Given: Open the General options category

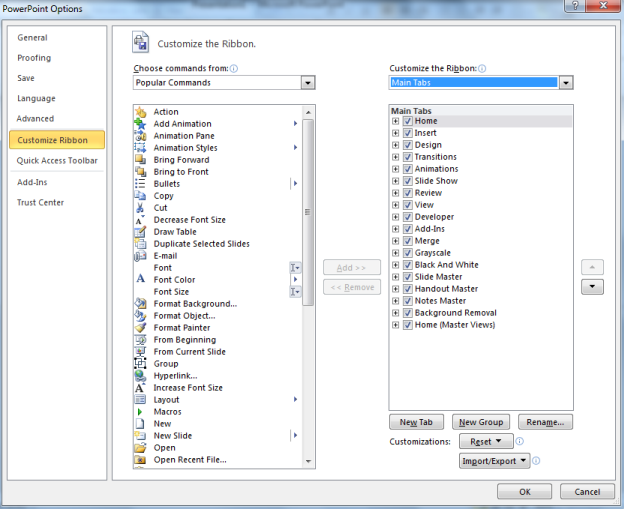Looking at the screenshot, I should [x=32, y=38].
